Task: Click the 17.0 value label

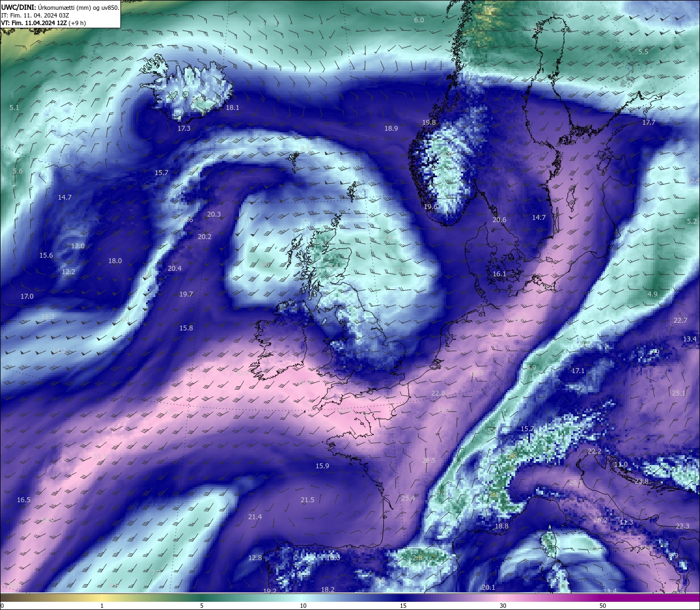Action: point(27,297)
